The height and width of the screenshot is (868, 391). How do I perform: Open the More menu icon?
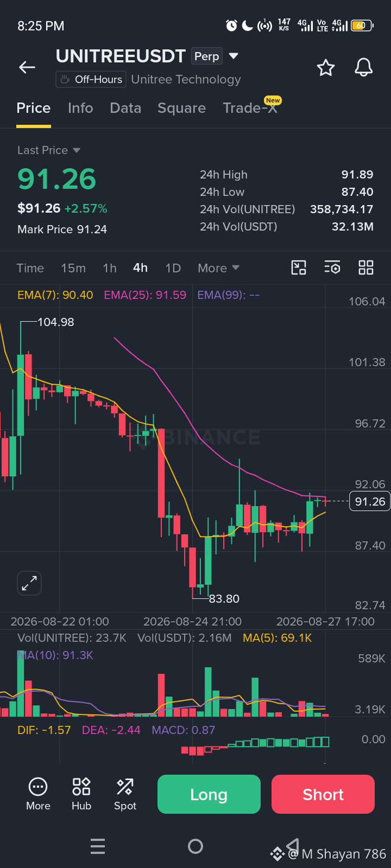point(38,794)
